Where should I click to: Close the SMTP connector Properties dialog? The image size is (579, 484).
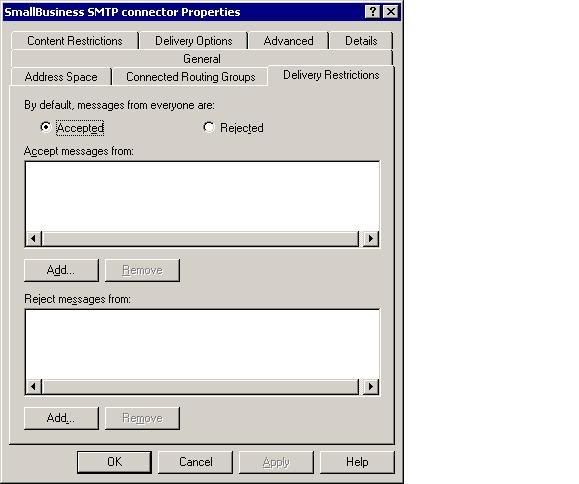(391, 12)
